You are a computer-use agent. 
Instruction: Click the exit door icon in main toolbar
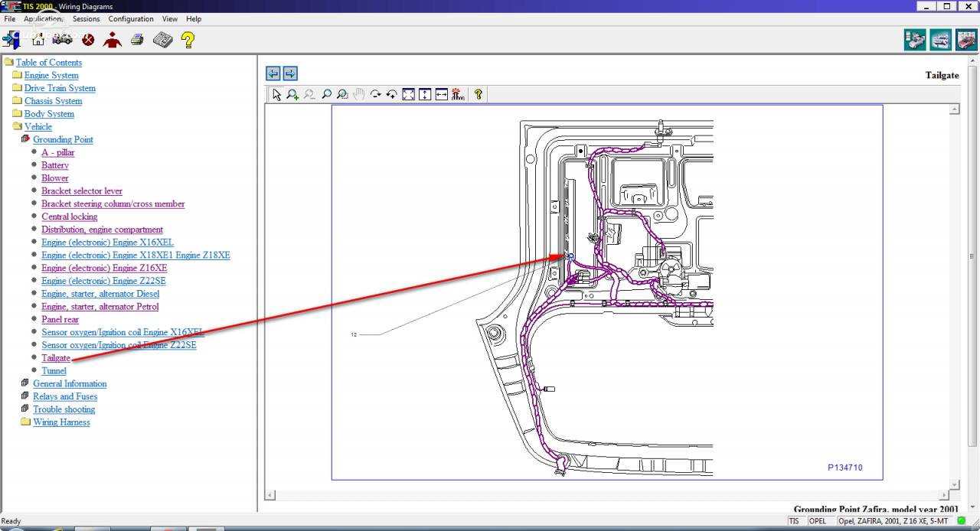click(11, 39)
